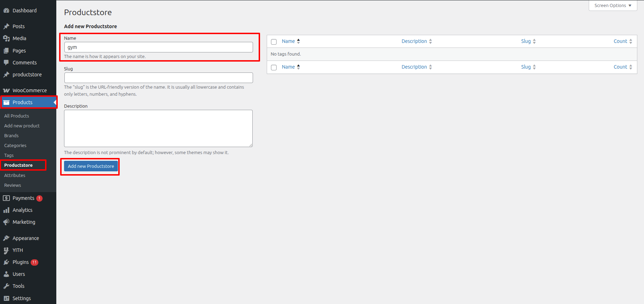The image size is (644, 304).
Task: Click the Plugins icon in sidebar
Action: 6,262
